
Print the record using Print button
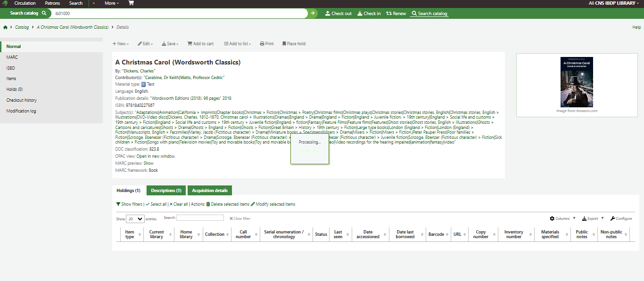pyautogui.click(x=266, y=44)
